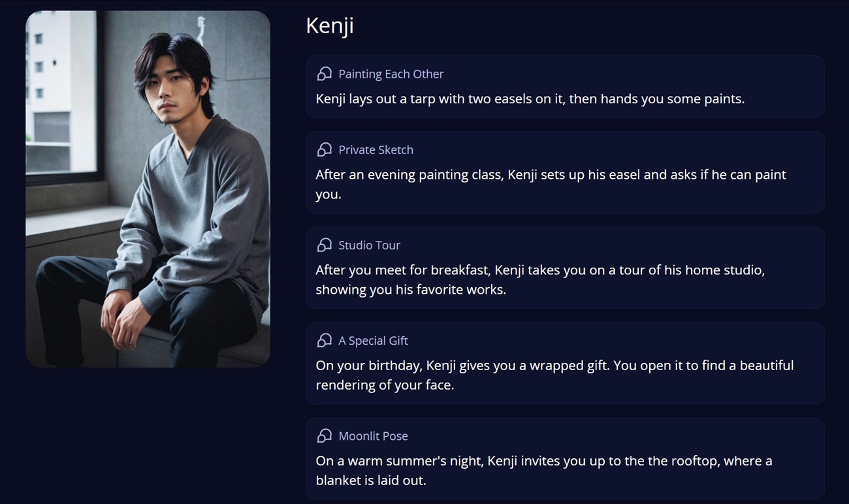Click the tarp with two easels description

[x=530, y=99]
